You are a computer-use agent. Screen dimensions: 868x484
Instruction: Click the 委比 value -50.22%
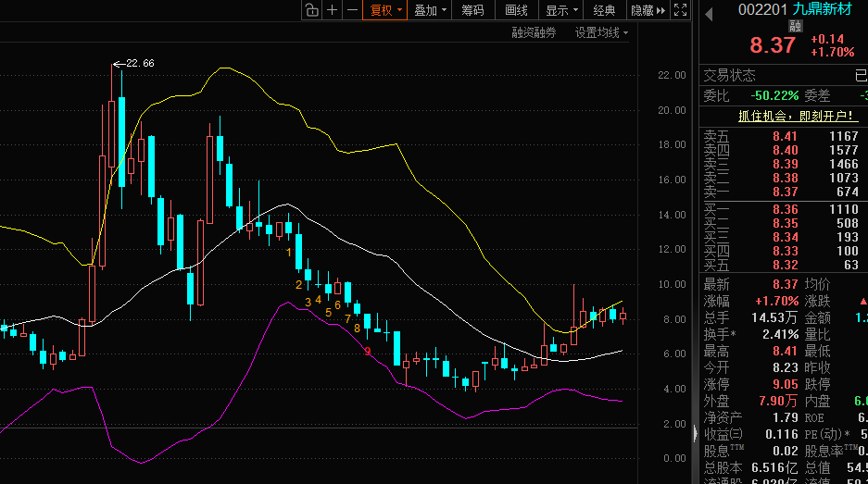click(774, 95)
